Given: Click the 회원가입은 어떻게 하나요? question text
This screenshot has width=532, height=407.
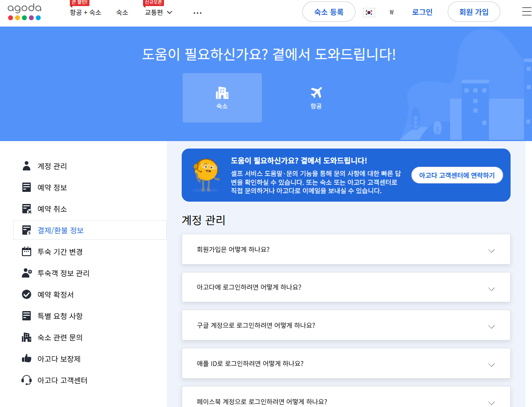Looking at the screenshot, I should [x=233, y=249].
